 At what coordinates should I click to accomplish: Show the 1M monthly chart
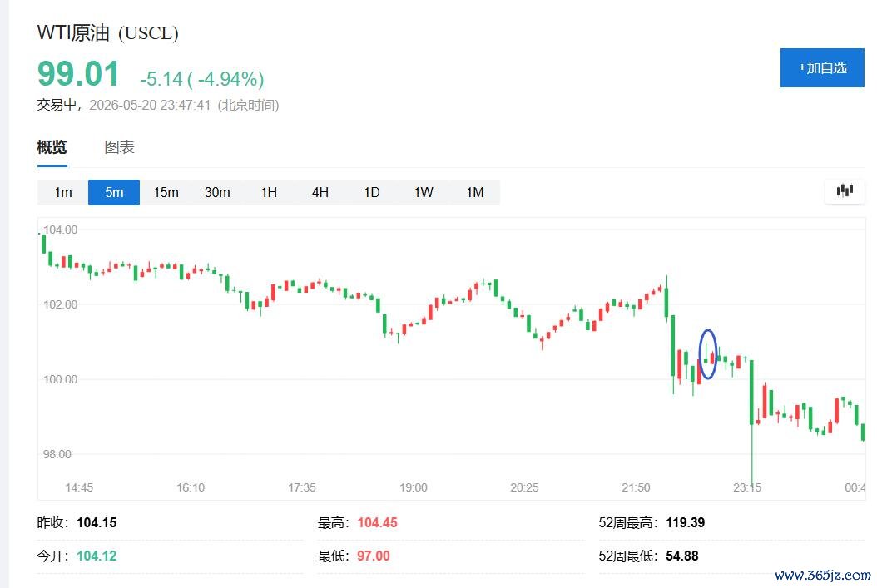point(475,192)
